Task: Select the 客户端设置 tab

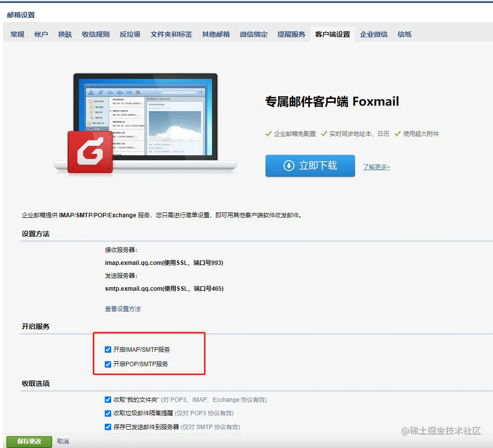Action: 333,34
